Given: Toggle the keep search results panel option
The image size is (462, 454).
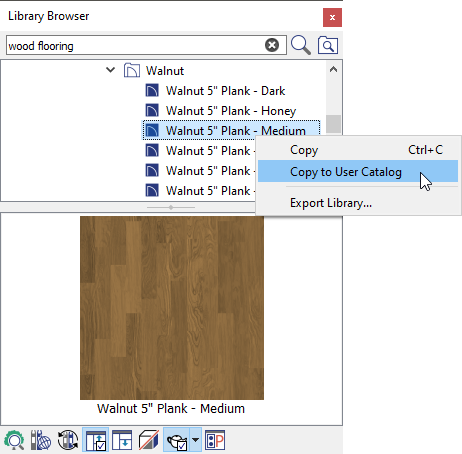Looking at the screenshot, I should coord(95,440).
